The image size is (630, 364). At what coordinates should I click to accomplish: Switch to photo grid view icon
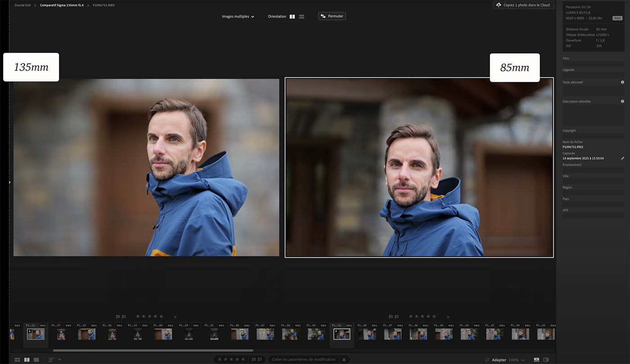pyautogui.click(x=18, y=360)
